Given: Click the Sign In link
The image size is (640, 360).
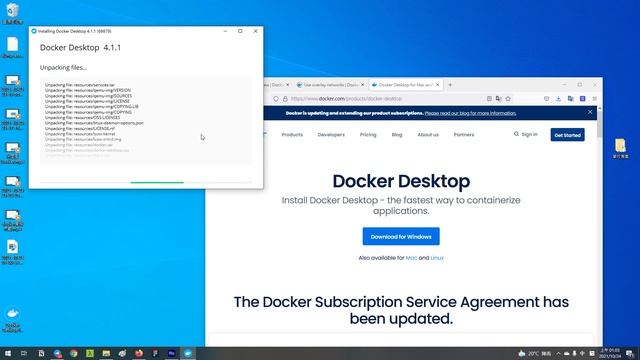Looking at the screenshot, I should point(529,134).
